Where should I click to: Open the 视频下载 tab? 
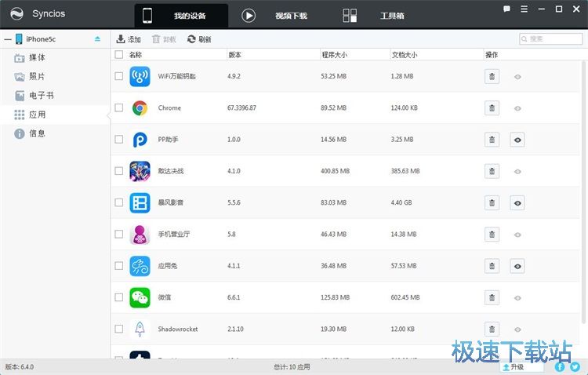(275, 16)
